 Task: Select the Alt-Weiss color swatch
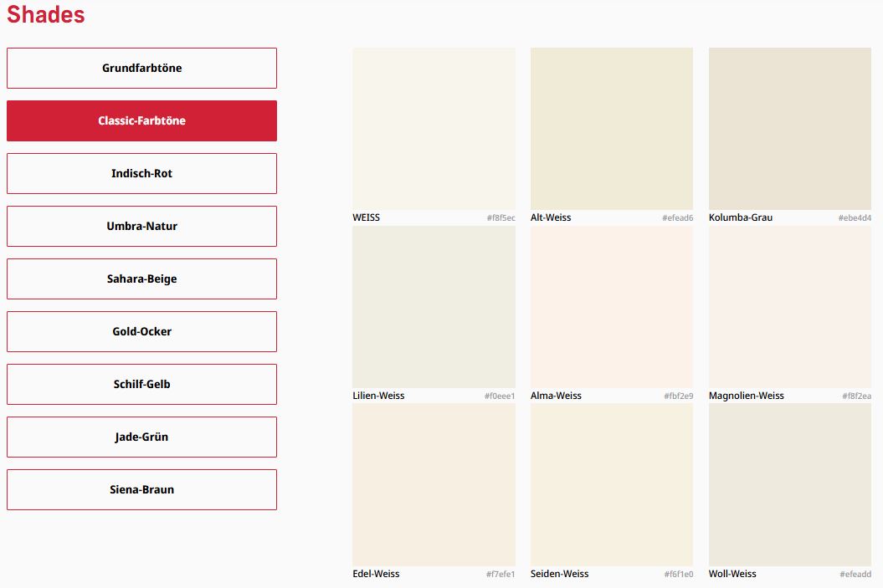(x=611, y=128)
